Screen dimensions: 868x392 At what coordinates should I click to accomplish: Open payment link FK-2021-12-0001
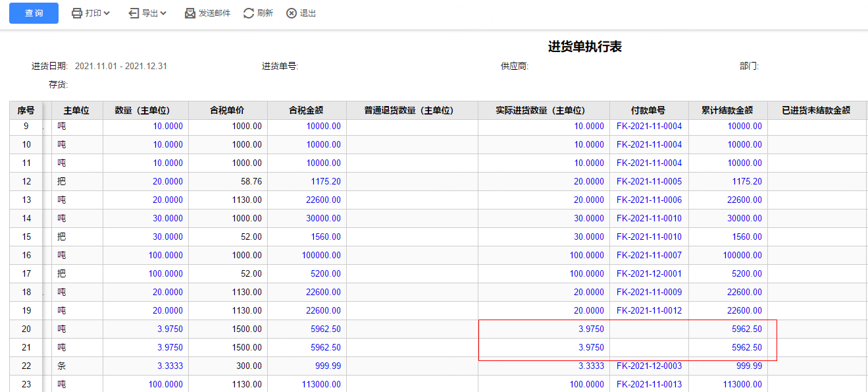[649, 273]
